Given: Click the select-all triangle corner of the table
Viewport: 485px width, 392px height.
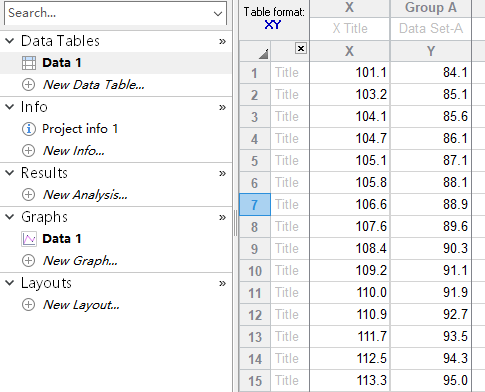Looking at the screenshot, I should coord(263,54).
